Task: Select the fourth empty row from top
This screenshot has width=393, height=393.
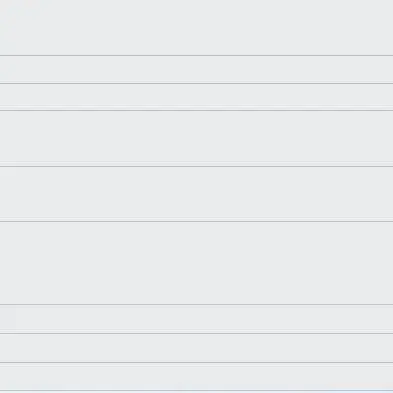Action: click(x=196, y=138)
